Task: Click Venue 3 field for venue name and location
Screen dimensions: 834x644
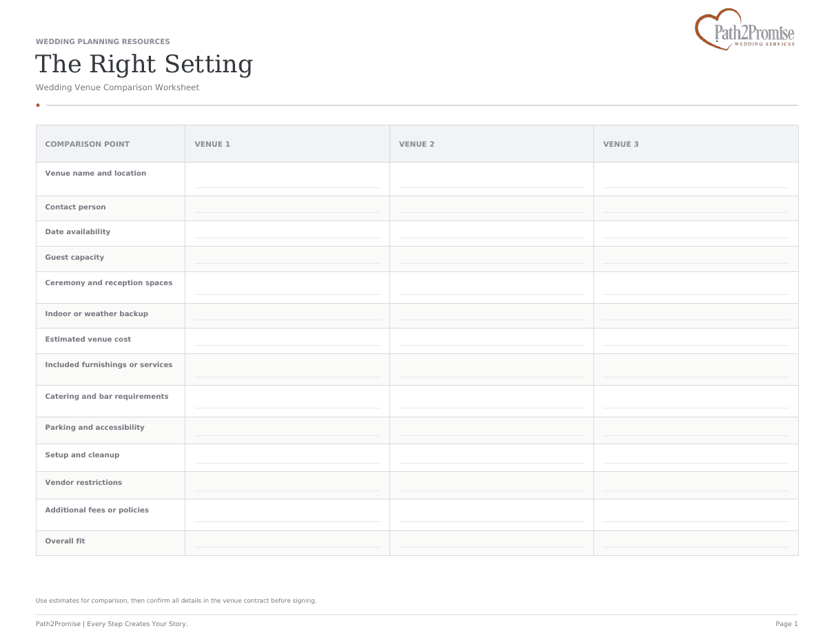Action: 695,179
